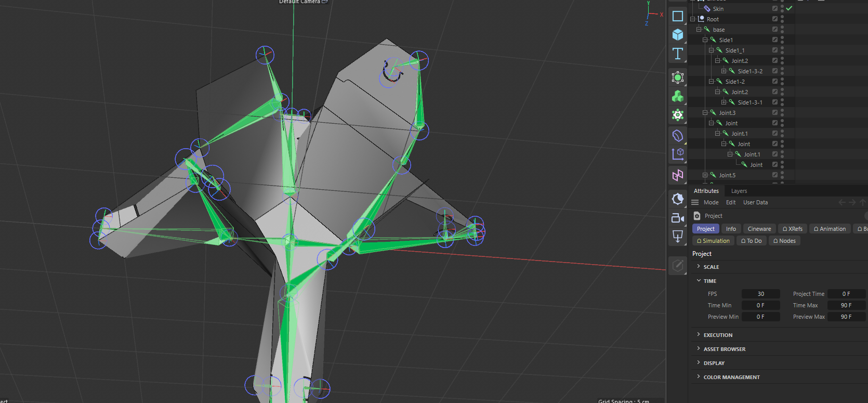Open the User Data menu

755,202
